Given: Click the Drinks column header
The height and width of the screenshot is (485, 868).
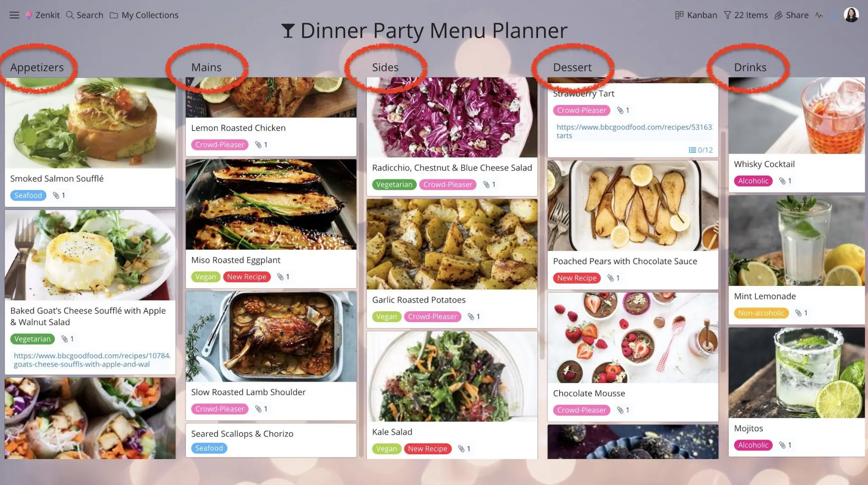Looking at the screenshot, I should click(750, 67).
